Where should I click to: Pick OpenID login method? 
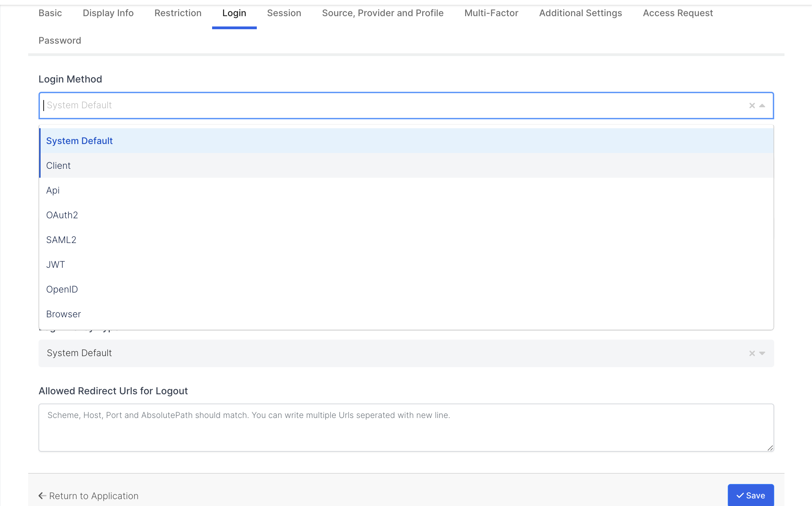(62, 289)
